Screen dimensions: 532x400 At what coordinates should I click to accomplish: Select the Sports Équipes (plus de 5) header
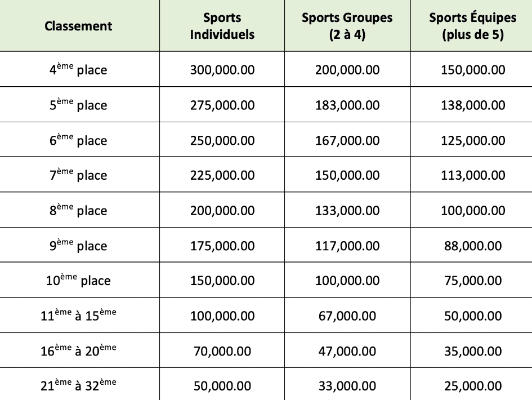(x=472, y=26)
